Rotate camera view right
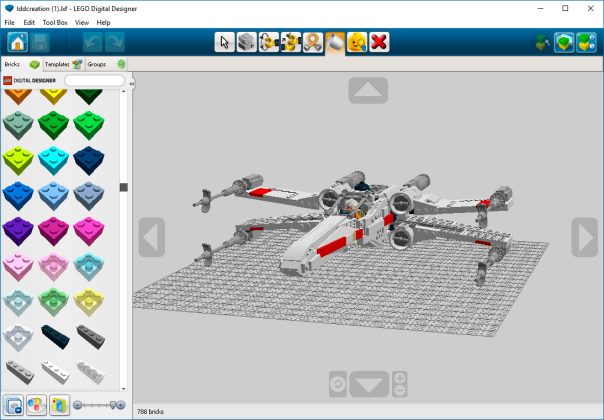Image resolution: width=604 pixels, height=420 pixels. 585,237
